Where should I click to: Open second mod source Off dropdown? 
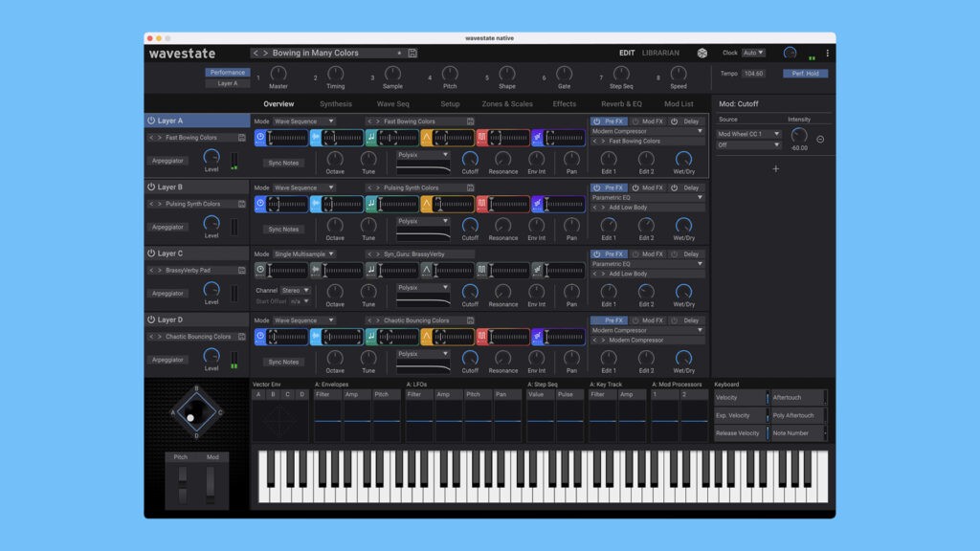[x=748, y=145]
